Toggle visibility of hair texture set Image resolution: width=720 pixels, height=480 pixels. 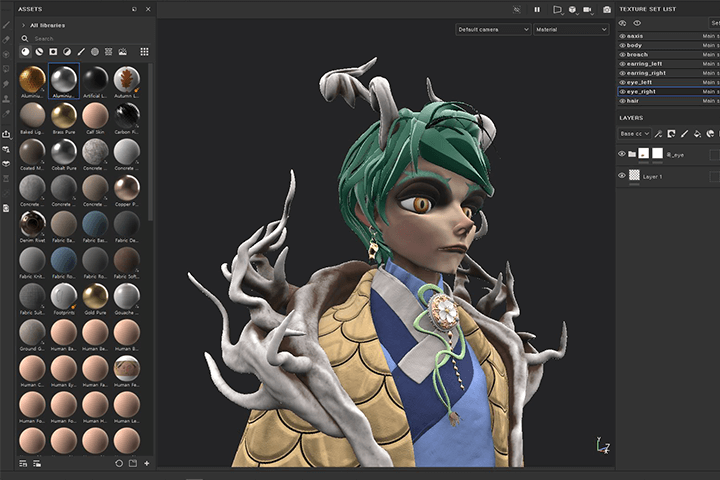pos(623,101)
